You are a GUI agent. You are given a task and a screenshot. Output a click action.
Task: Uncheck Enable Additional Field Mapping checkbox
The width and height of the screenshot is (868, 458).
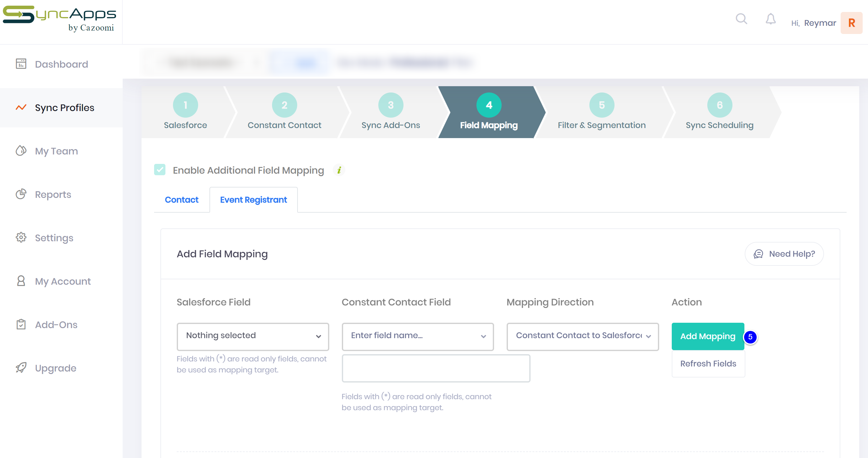click(x=160, y=170)
